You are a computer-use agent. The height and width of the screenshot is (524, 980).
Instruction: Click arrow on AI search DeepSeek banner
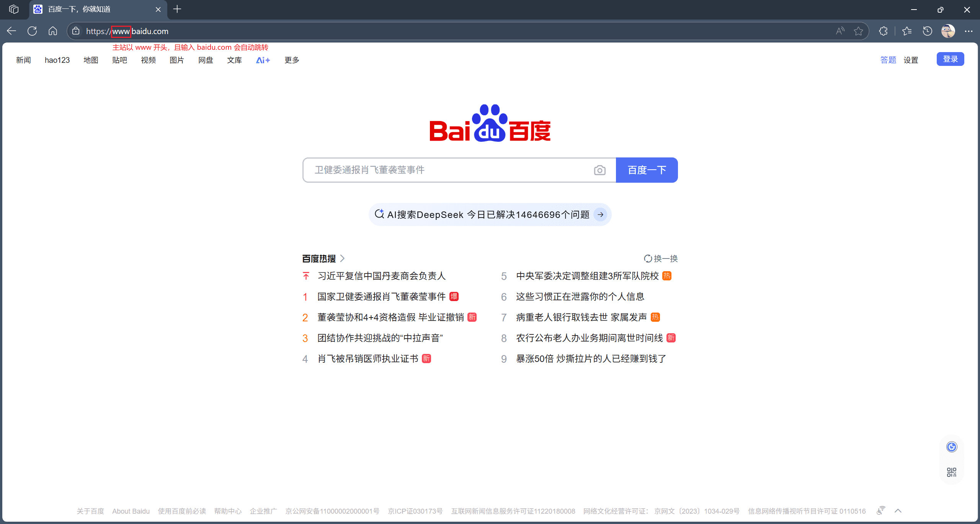pyautogui.click(x=601, y=215)
